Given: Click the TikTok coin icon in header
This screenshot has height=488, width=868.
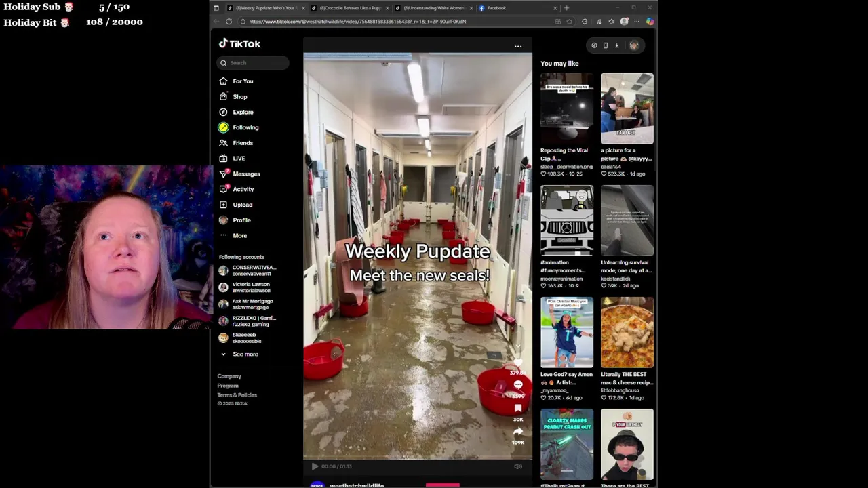Looking at the screenshot, I should click(594, 45).
